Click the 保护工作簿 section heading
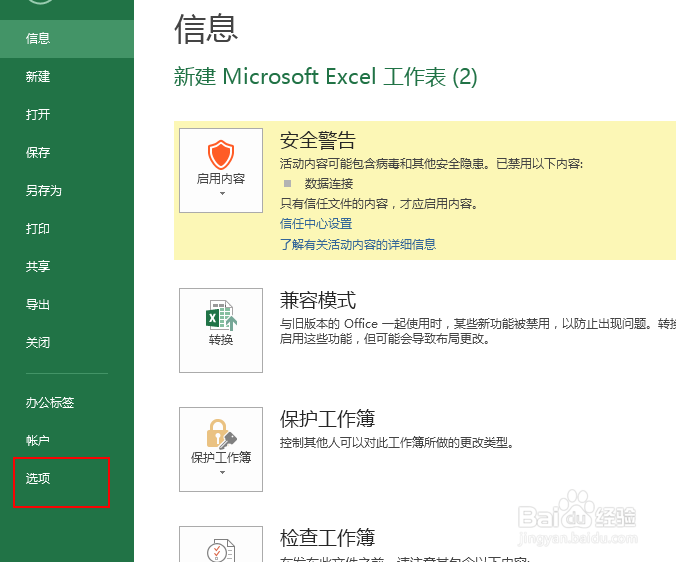This screenshot has height=562, width=676. pyautogui.click(x=327, y=419)
